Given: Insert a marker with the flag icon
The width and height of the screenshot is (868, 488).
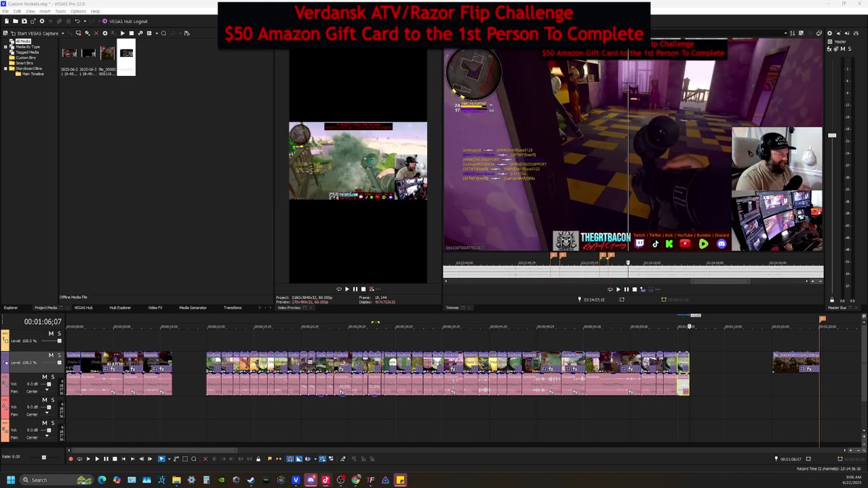Looking at the screenshot, I should [x=270, y=459].
